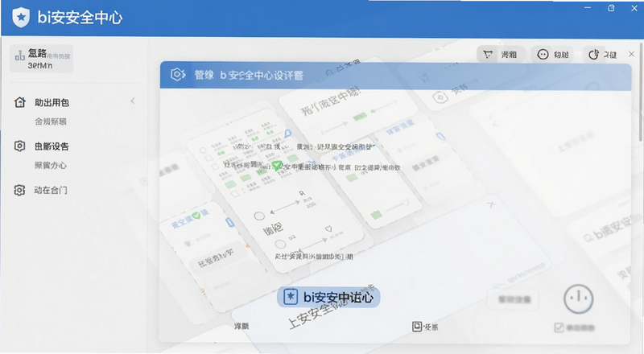The image size is (644, 354).
Task: Click the star badge icon on the blue pill
Action: [x=291, y=297]
